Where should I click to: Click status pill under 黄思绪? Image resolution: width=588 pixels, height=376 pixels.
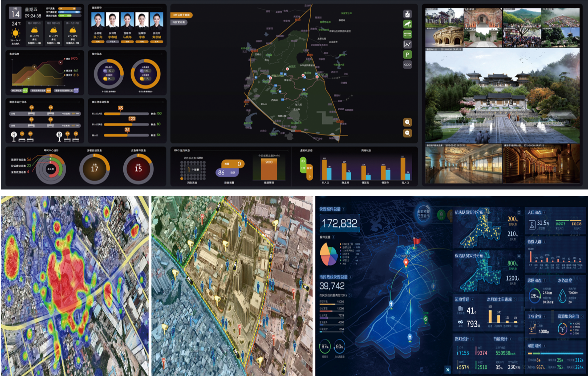(x=156, y=42)
